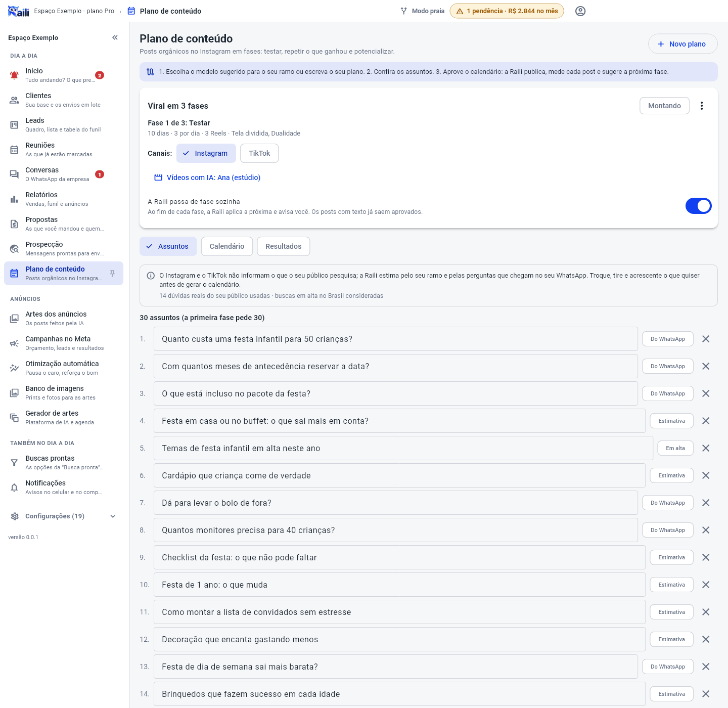Open the three-dot menu for Viral em 3 fases
The height and width of the screenshot is (708, 728).
[702, 106]
